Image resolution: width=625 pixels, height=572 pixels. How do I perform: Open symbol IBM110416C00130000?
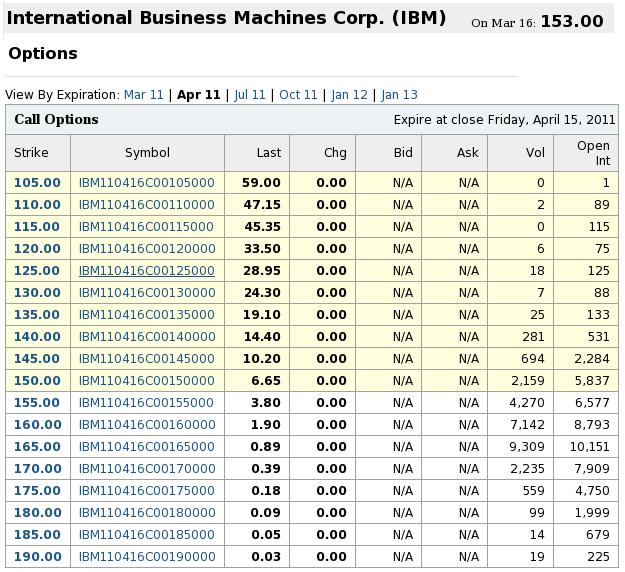click(x=147, y=292)
